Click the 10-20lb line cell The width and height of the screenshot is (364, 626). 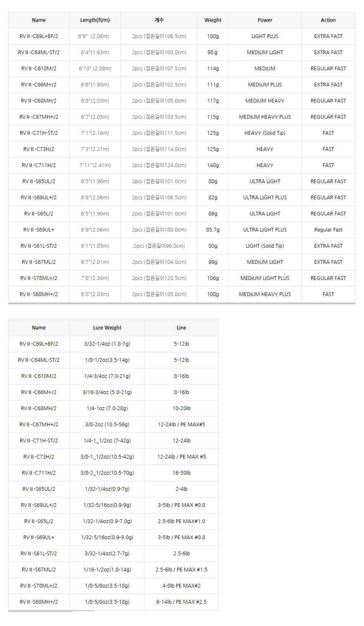point(181,409)
